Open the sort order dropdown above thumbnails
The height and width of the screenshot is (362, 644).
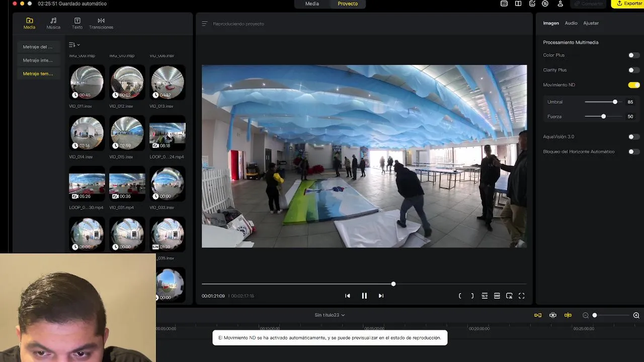coord(74,45)
